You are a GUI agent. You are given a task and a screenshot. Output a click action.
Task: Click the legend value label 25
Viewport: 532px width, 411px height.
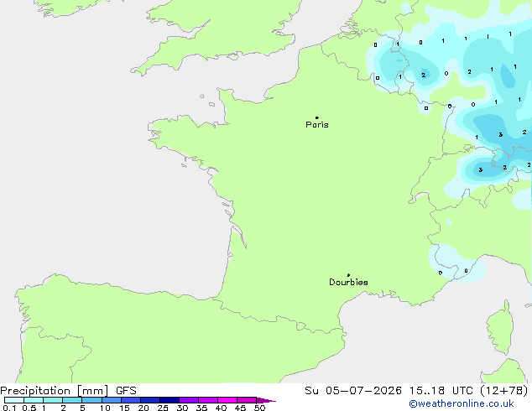[x=163, y=408]
